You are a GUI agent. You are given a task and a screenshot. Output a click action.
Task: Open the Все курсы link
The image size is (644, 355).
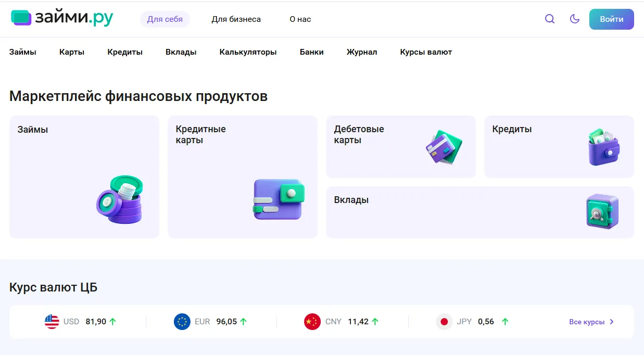(x=587, y=322)
